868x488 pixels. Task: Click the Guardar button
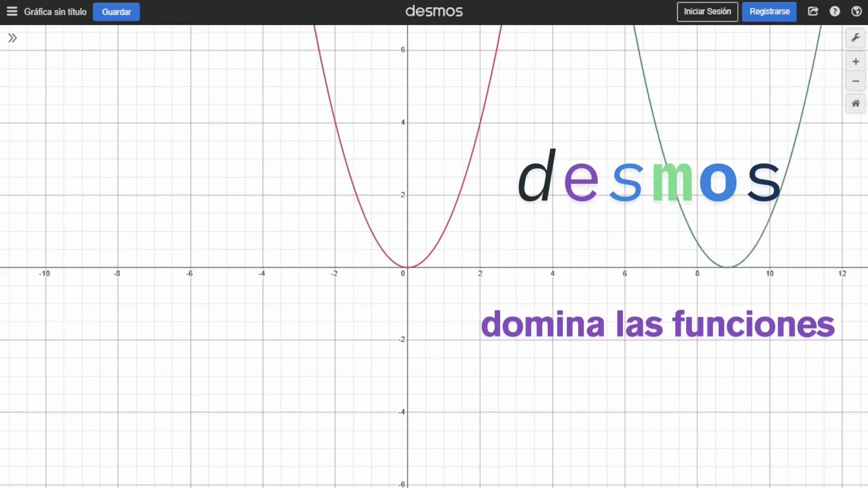[116, 12]
